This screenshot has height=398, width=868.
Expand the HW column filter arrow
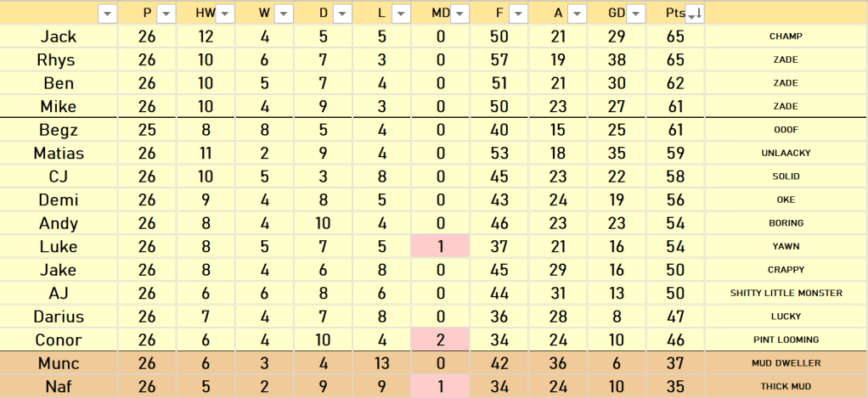point(225,14)
